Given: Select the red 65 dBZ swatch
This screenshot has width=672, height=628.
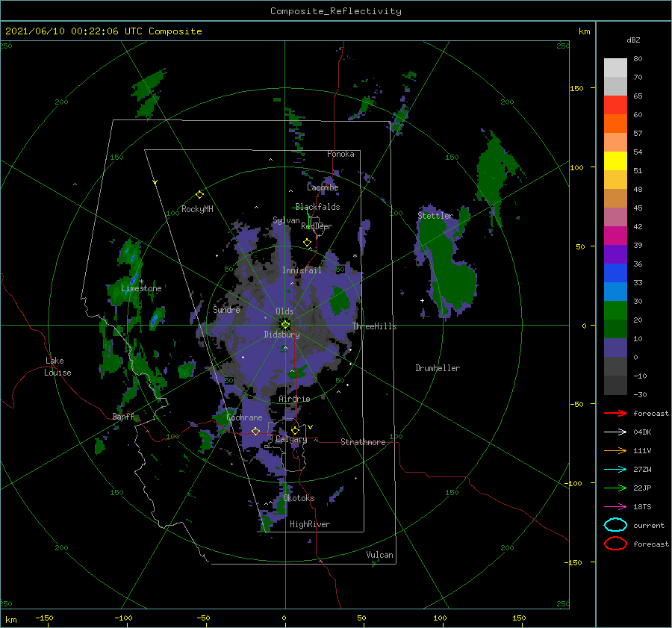Looking at the screenshot, I should pos(615,105).
